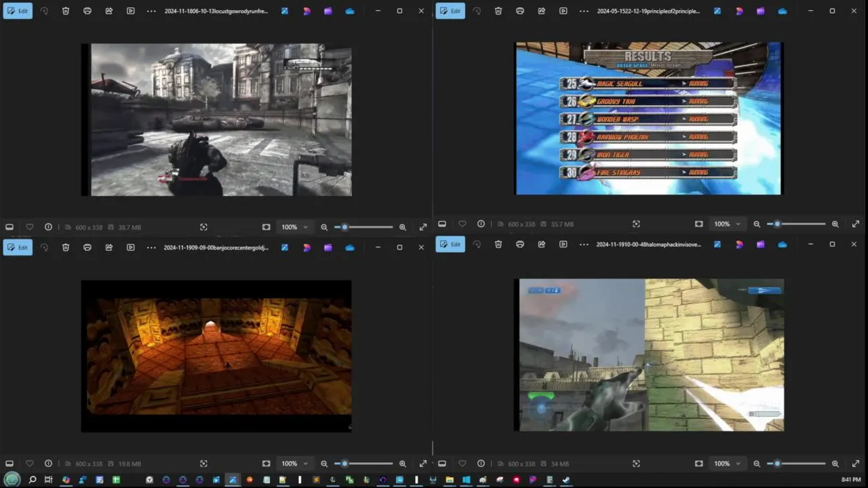868x488 pixels.
Task: Open OneDrive cloud icon in locustgowrodyrun window
Action: point(350,11)
